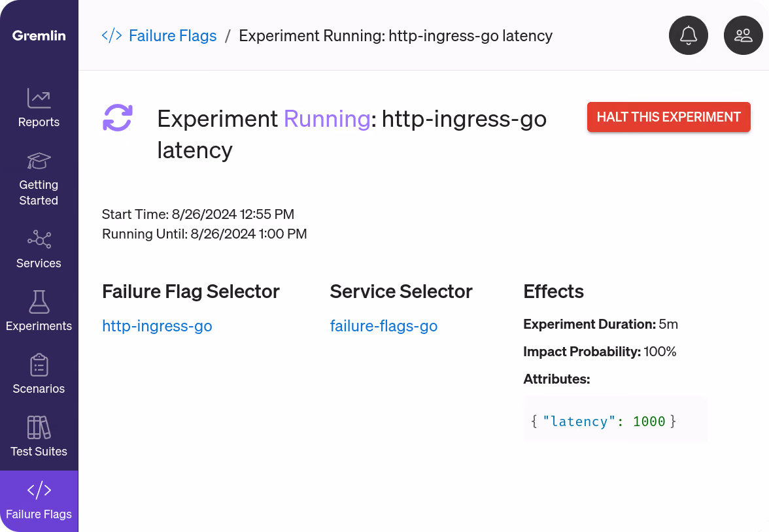
Task: Click the breadcrumb experiment title text
Action: pos(395,36)
